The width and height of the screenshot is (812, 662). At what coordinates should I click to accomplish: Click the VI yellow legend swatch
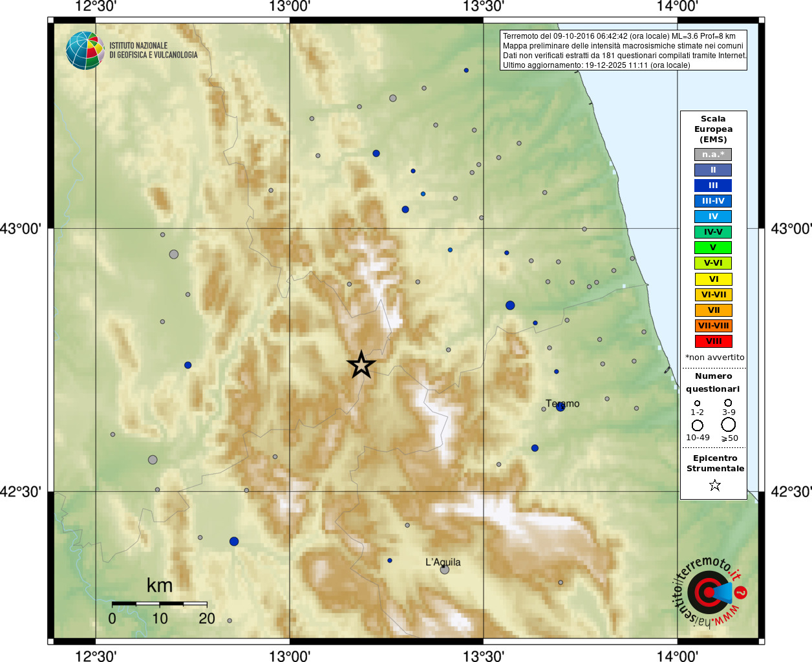(713, 279)
